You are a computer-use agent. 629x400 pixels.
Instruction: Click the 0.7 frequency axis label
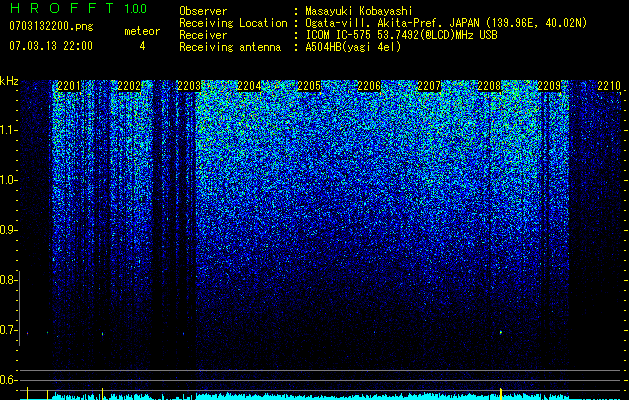pos(8,330)
